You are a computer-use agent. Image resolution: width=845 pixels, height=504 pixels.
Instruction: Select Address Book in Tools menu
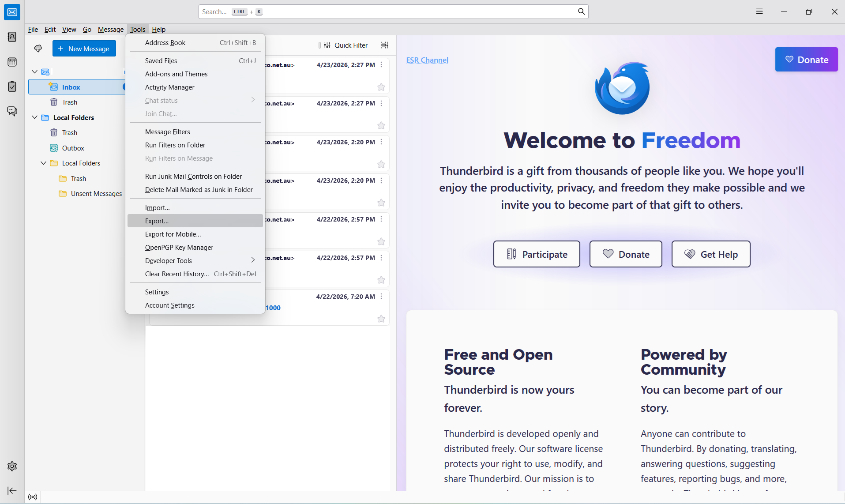tap(195, 42)
